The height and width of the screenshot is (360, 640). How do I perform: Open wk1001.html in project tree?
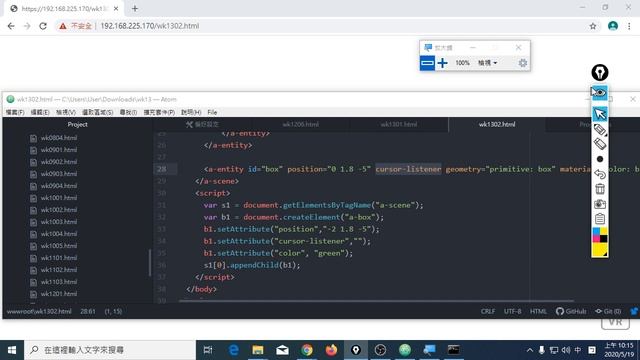pos(58,198)
